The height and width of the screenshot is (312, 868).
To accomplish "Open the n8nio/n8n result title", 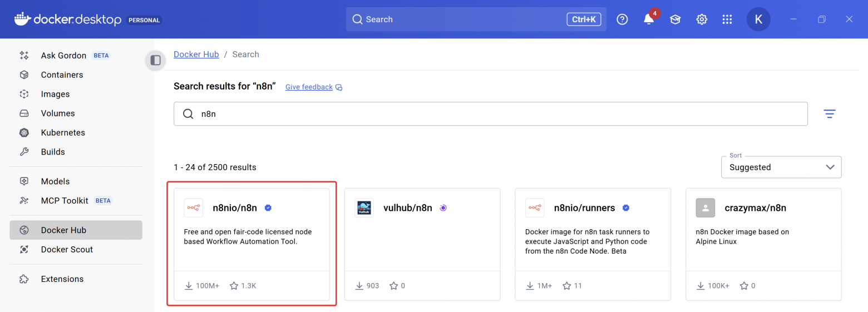I will [x=235, y=208].
